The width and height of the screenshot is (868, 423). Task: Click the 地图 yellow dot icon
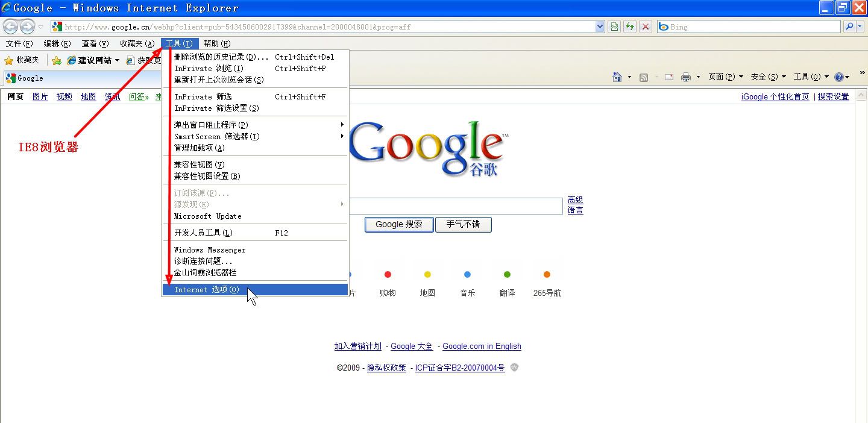pyautogui.click(x=427, y=275)
